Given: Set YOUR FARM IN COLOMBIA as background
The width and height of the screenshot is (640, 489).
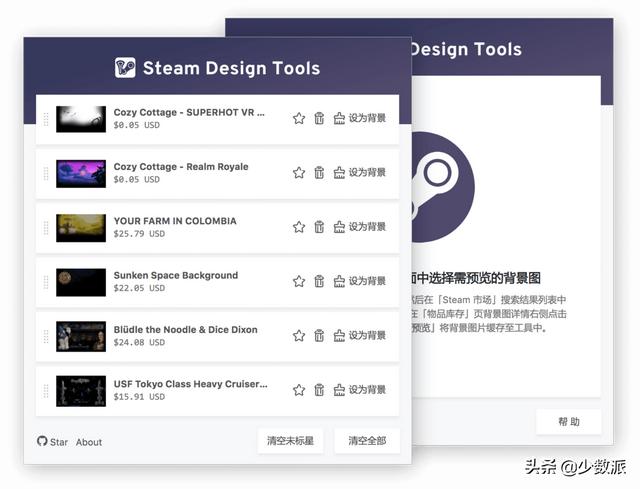Looking at the screenshot, I should 359,227.
